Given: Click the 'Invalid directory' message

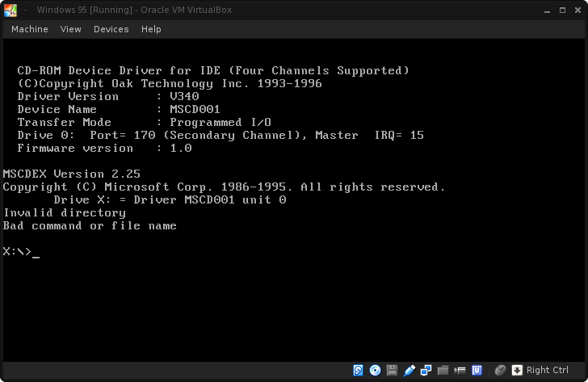Looking at the screenshot, I should click(65, 213).
